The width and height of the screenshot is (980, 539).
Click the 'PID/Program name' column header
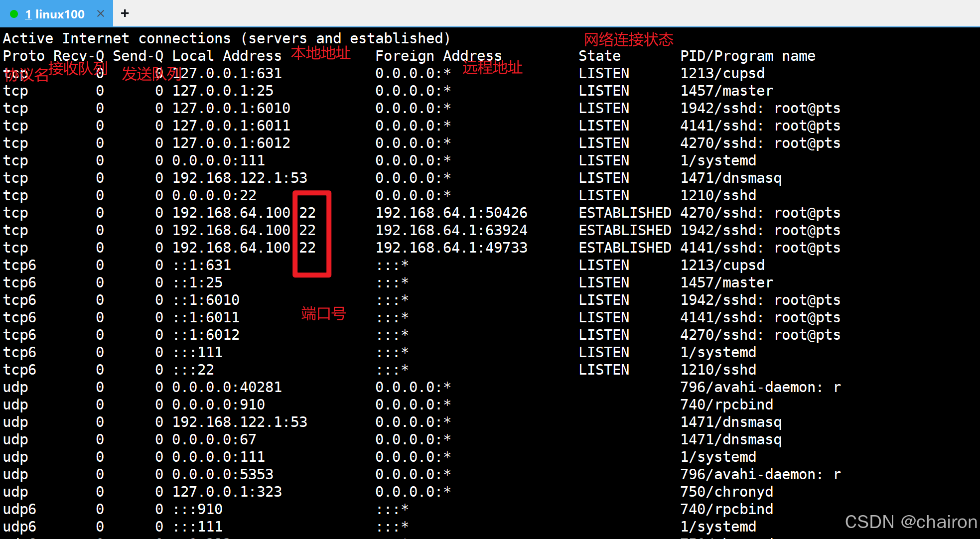click(x=747, y=56)
